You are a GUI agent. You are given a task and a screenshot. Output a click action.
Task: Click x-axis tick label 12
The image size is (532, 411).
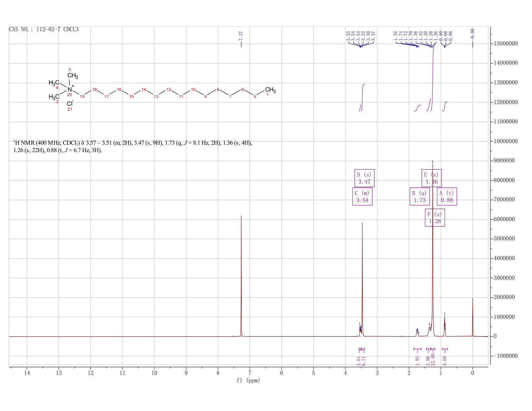(91, 373)
